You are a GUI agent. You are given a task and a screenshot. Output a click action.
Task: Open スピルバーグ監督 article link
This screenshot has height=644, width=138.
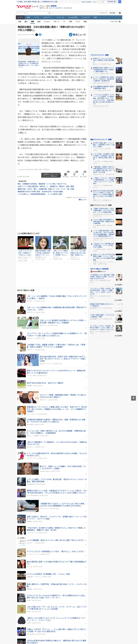coord(63,396)
